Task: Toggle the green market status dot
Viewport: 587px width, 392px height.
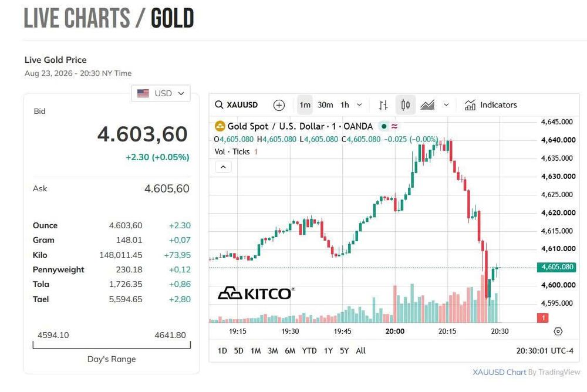Action: (x=384, y=127)
